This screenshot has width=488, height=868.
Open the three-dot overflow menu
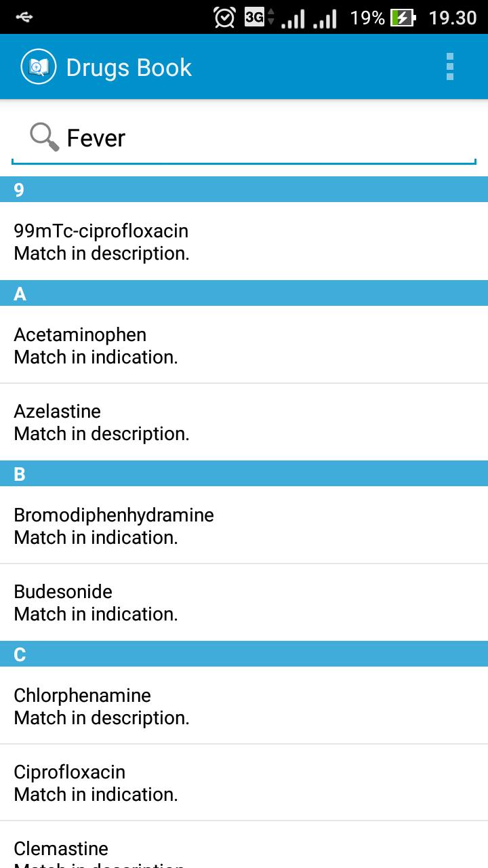tap(449, 67)
